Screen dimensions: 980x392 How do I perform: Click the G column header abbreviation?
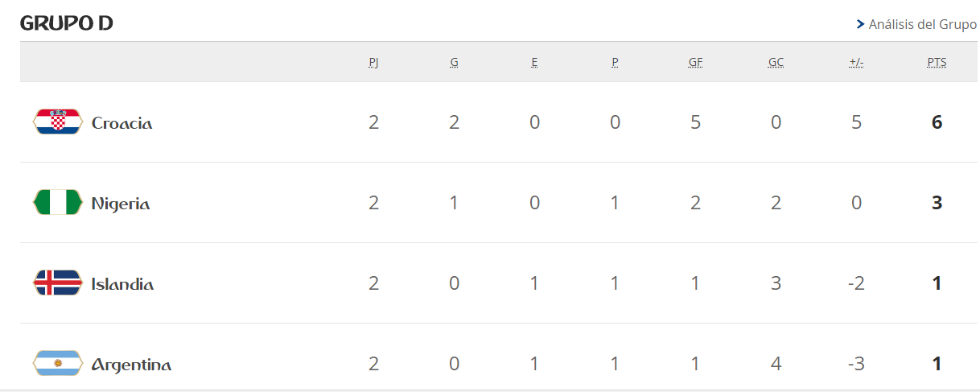[x=454, y=62]
